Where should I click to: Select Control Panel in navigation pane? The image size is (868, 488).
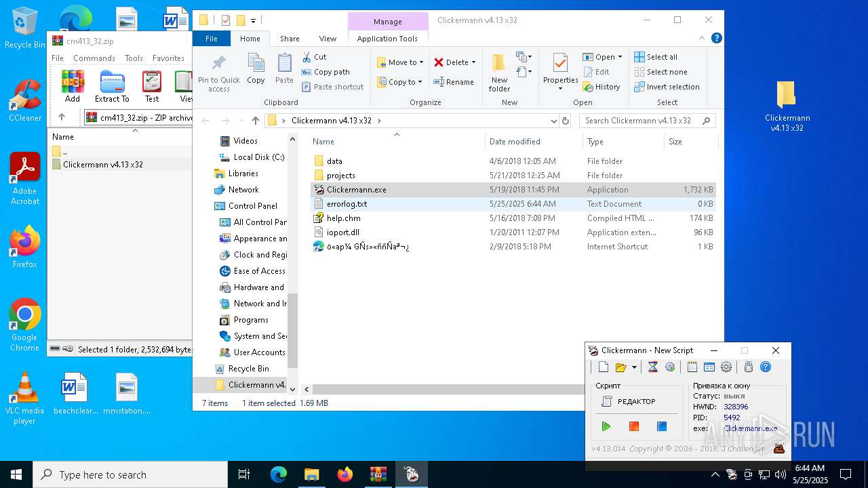tap(247, 206)
